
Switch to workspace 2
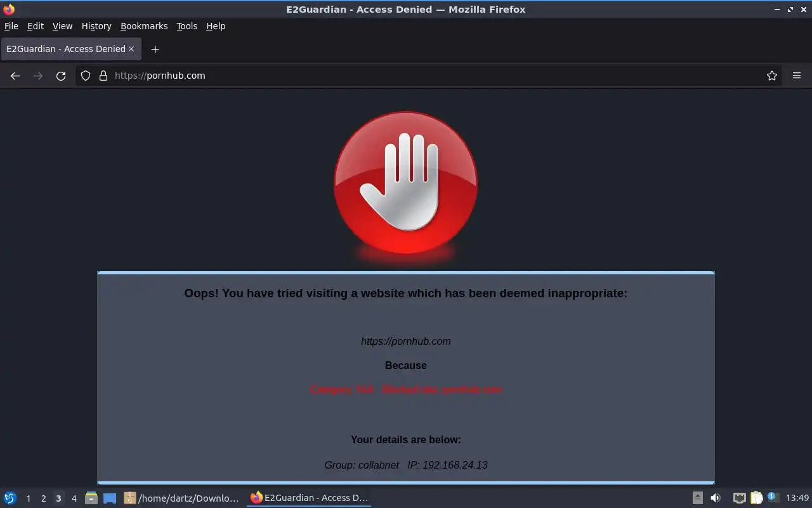43,498
